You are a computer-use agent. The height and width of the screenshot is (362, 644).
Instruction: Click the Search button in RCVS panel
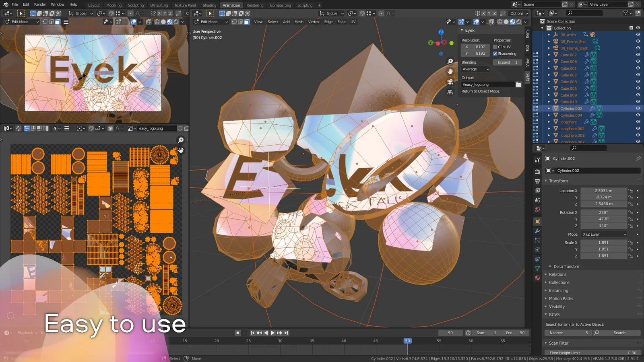tap(619, 333)
